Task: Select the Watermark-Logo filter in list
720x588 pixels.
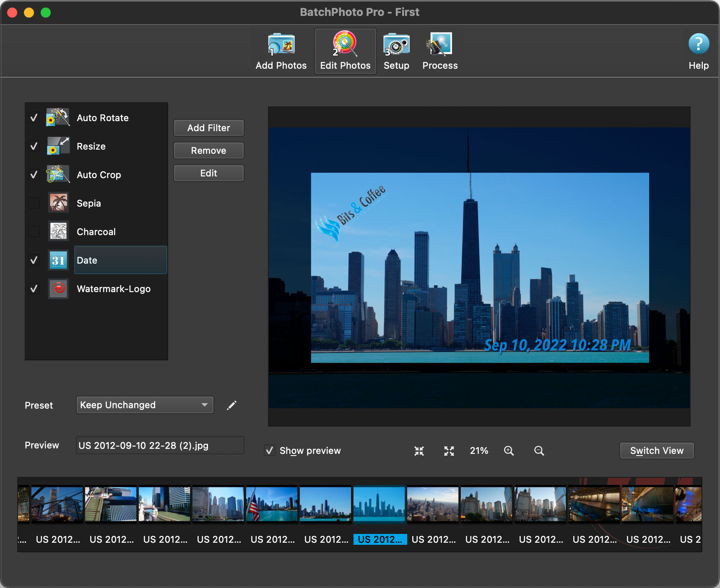Action: (x=113, y=289)
